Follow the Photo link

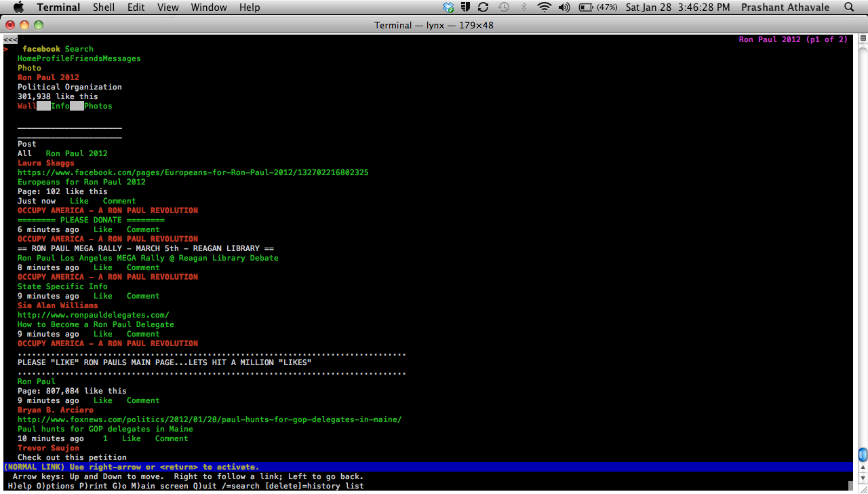(x=29, y=68)
